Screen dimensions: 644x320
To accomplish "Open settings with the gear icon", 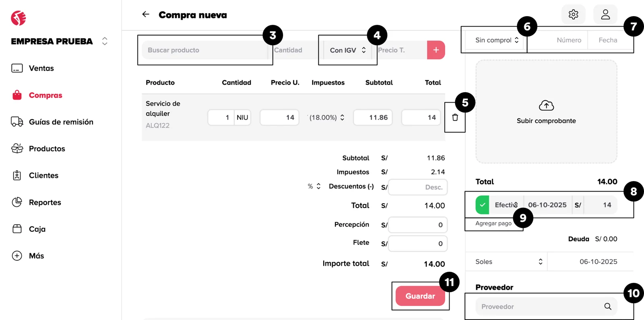I will 573,14.
